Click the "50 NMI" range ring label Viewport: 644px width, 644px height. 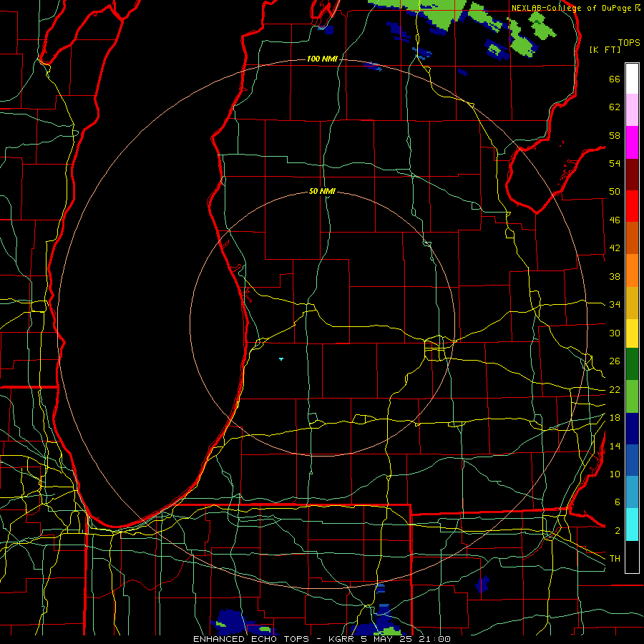(322, 191)
